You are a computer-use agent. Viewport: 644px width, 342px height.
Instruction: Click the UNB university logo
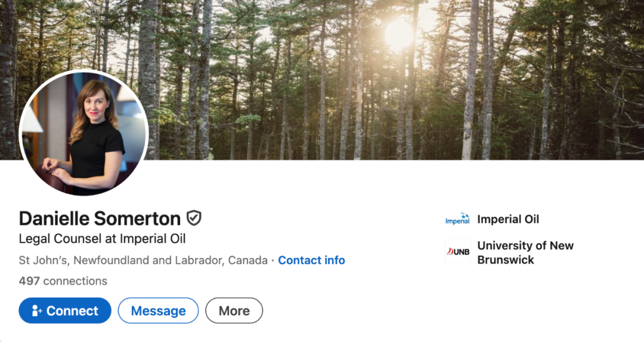(457, 251)
